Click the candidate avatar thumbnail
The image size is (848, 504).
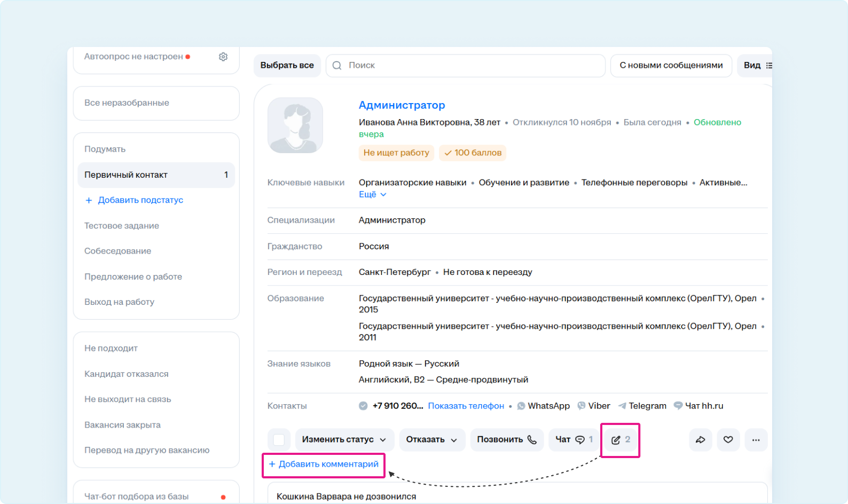[x=295, y=125]
